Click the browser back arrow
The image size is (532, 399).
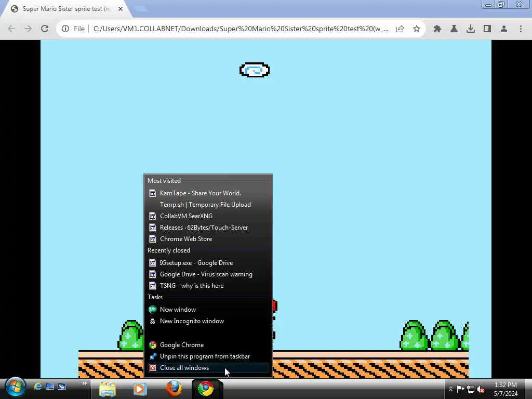[x=11, y=29]
